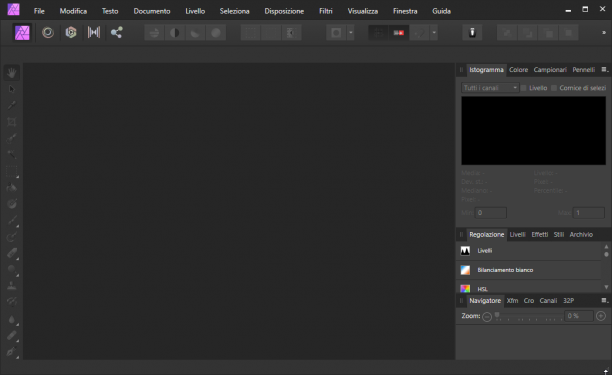This screenshot has height=375, width=612.
Task: Select the Paint Brush tool
Action: click(x=12, y=220)
